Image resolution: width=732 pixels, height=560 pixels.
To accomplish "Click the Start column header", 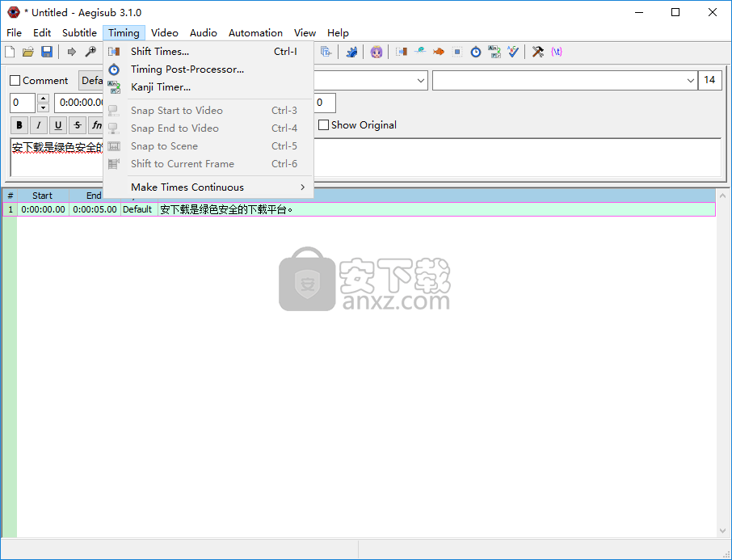I will tap(43, 196).
